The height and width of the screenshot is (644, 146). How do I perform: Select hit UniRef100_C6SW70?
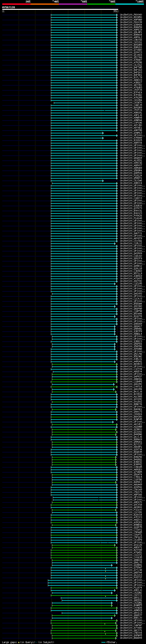pyautogui.click(x=131, y=103)
